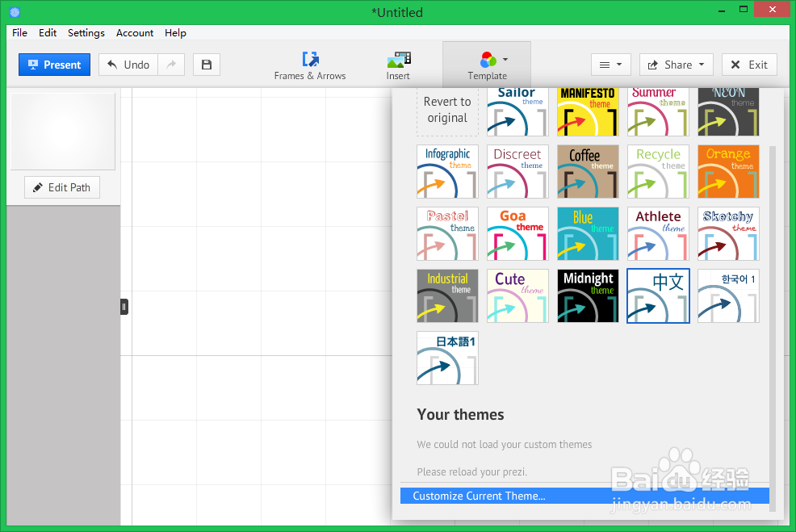Apply the Sailor theme

[517, 111]
